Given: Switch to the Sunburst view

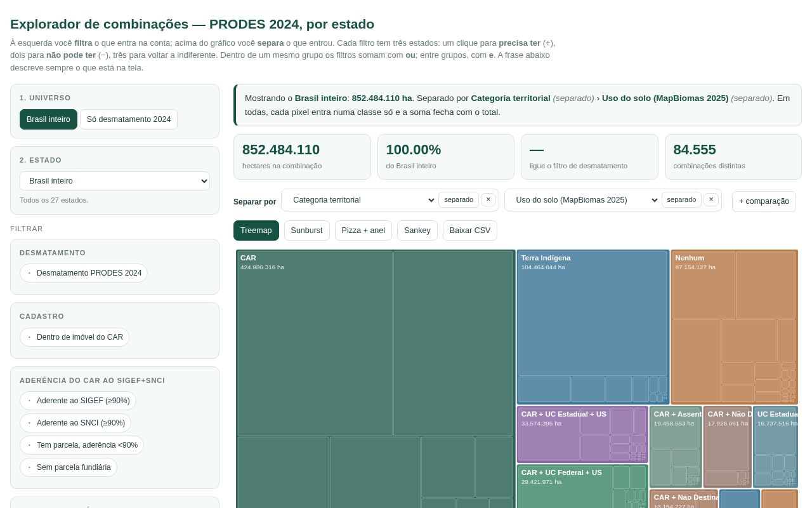Looking at the screenshot, I should pyautogui.click(x=307, y=231).
